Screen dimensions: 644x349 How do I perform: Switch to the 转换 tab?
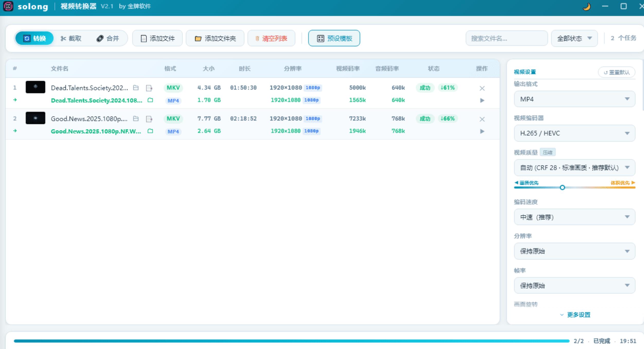pyautogui.click(x=34, y=38)
